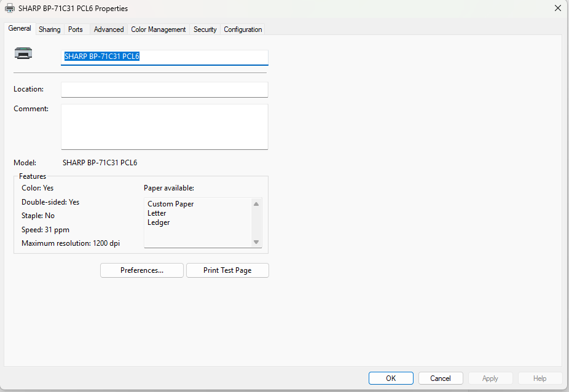Switch to the Configuration tab
569x392 pixels.
pyautogui.click(x=243, y=29)
